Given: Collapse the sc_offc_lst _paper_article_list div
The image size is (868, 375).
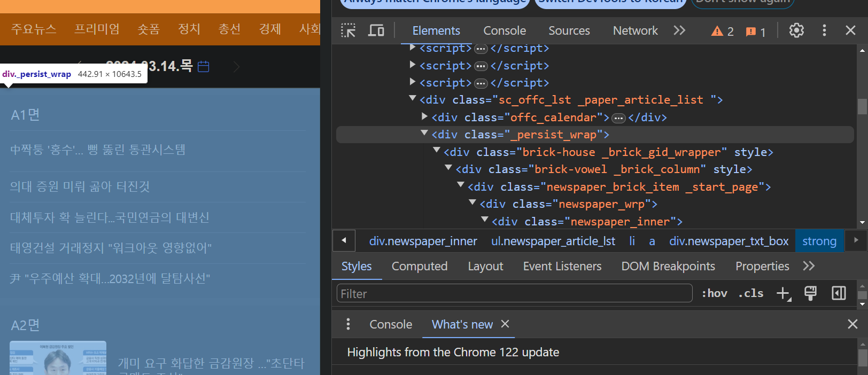Looking at the screenshot, I should coord(413,98).
